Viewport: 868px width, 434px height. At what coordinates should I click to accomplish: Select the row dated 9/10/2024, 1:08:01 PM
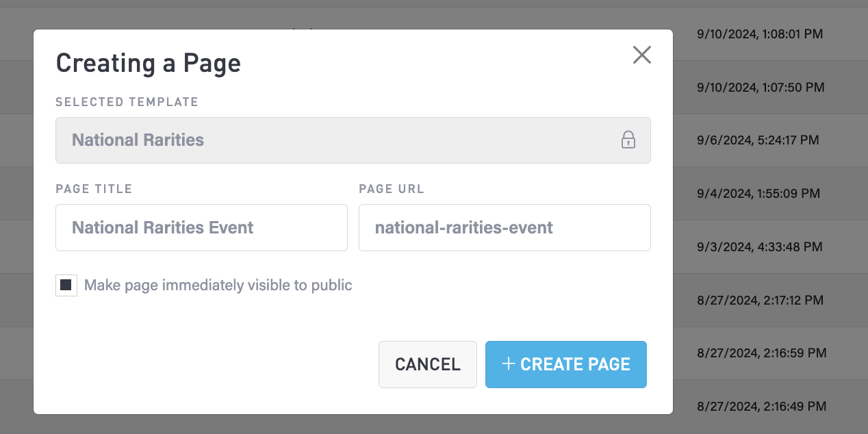pyautogui.click(x=760, y=34)
